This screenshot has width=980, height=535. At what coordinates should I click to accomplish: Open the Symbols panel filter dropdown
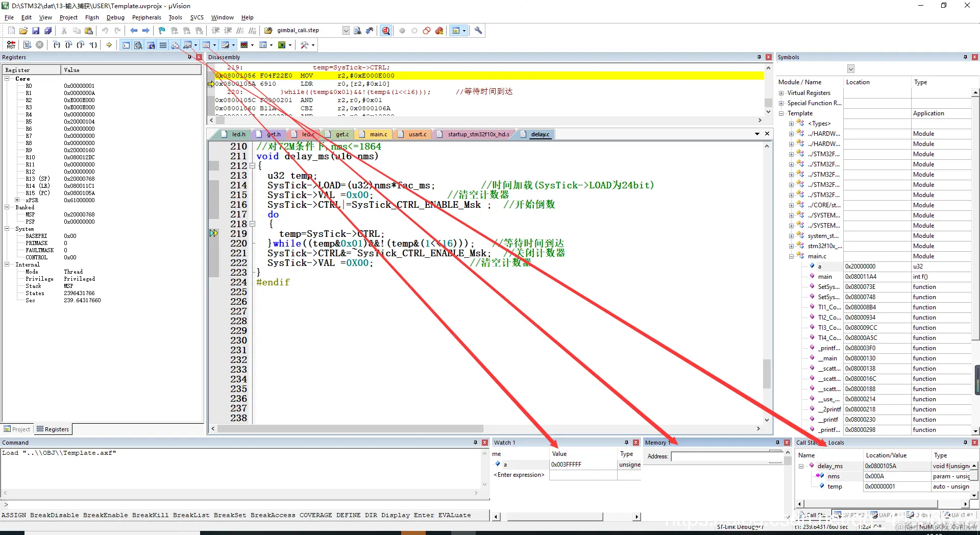click(x=850, y=69)
